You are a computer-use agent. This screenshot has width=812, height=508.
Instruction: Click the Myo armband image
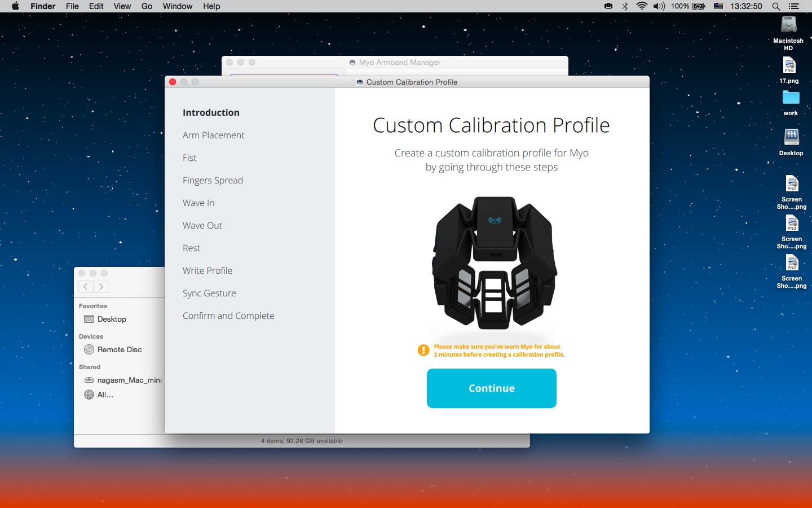[494, 262]
